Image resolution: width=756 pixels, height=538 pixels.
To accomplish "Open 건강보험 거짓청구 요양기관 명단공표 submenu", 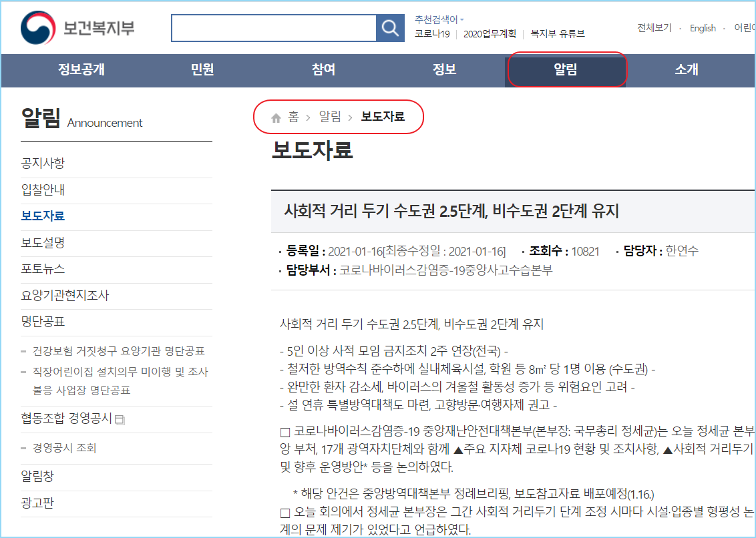I will coord(119,350).
